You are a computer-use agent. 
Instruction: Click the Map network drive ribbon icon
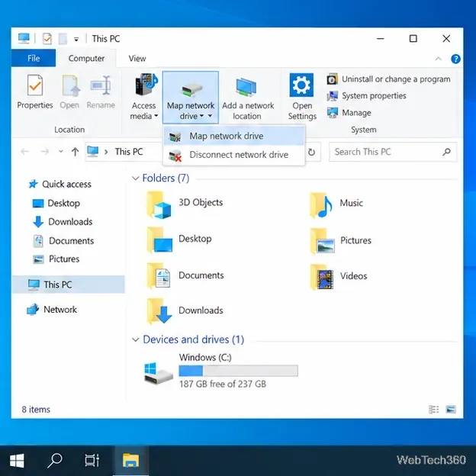[x=191, y=90]
